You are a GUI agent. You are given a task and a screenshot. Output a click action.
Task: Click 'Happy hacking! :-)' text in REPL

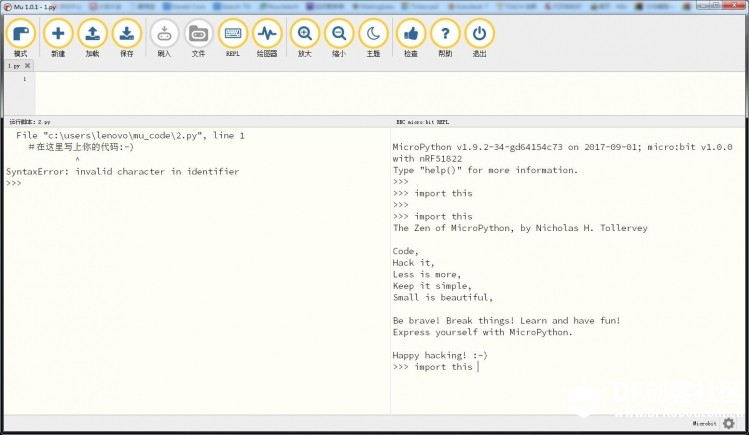coord(439,355)
